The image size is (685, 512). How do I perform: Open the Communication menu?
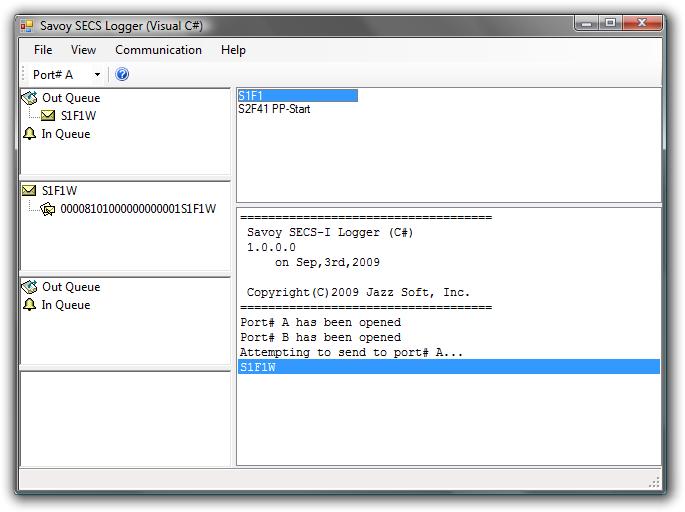[x=158, y=50]
